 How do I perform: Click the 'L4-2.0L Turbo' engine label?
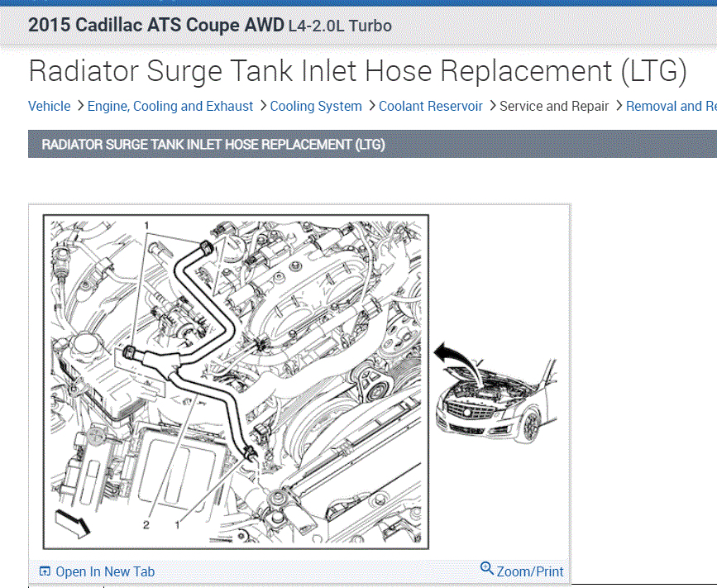point(340,26)
